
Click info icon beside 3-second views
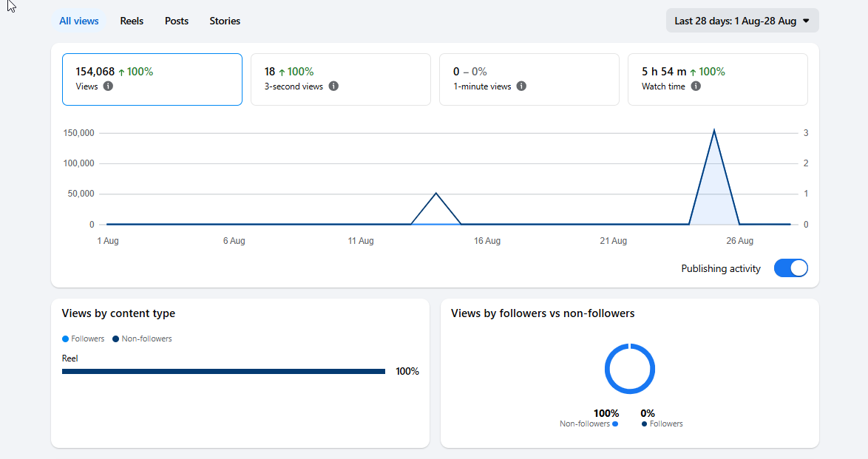[333, 86]
